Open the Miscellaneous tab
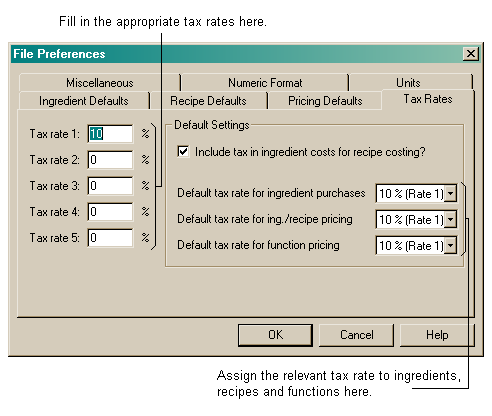The height and width of the screenshot is (416, 492). (x=100, y=82)
